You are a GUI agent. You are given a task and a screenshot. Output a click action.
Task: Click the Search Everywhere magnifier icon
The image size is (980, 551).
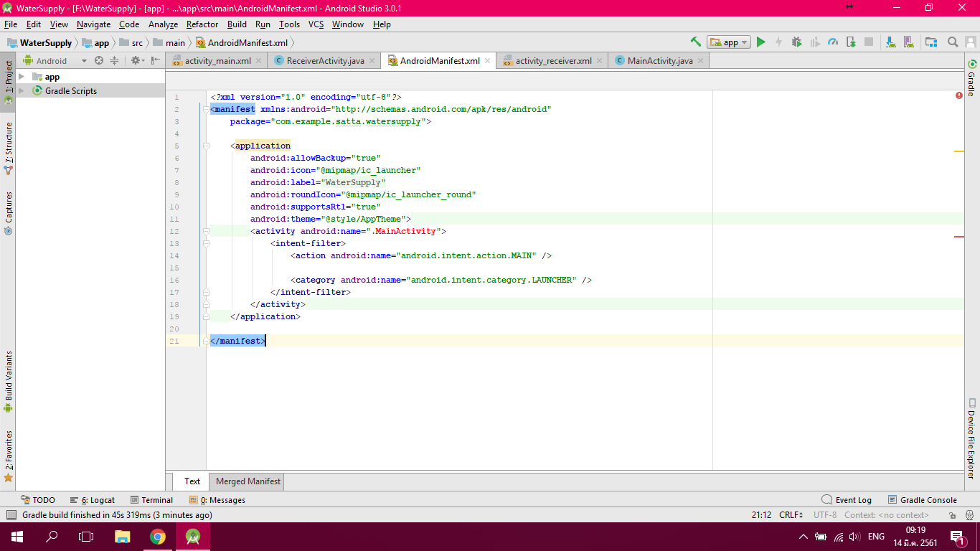[x=953, y=42]
